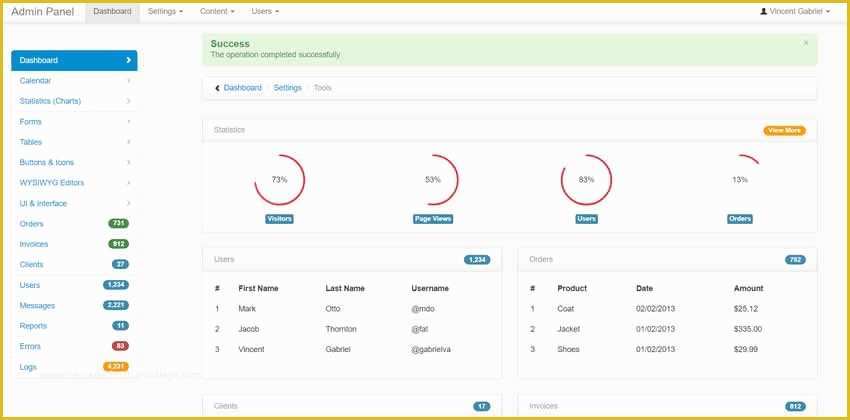Open the Users dropdown in top navbar

click(265, 11)
